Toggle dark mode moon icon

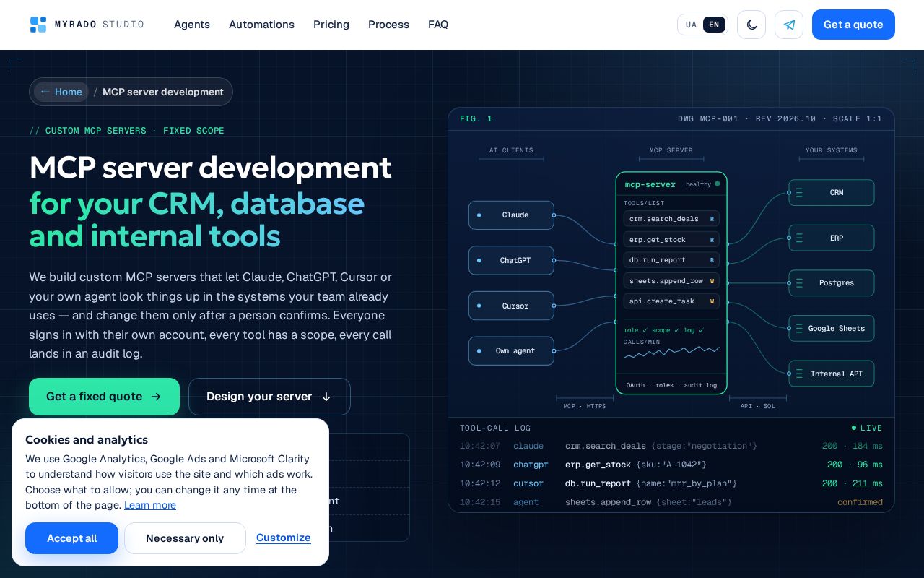751,25
